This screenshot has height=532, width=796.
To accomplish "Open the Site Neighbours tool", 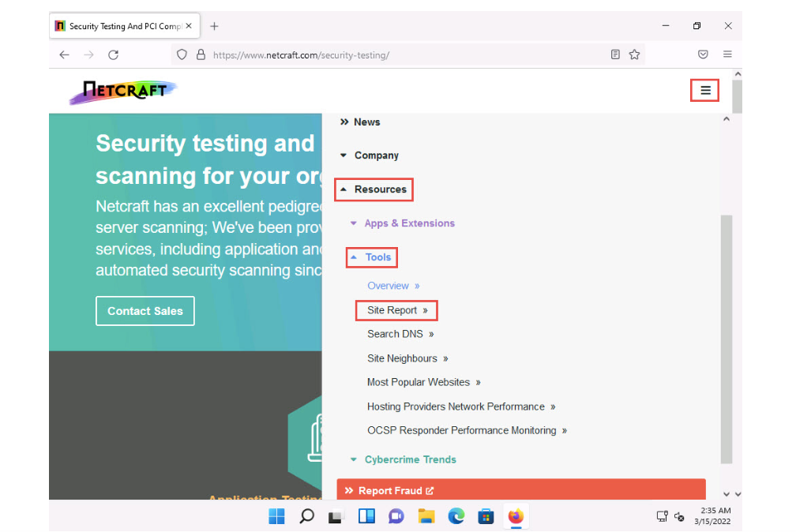I will pos(407,358).
